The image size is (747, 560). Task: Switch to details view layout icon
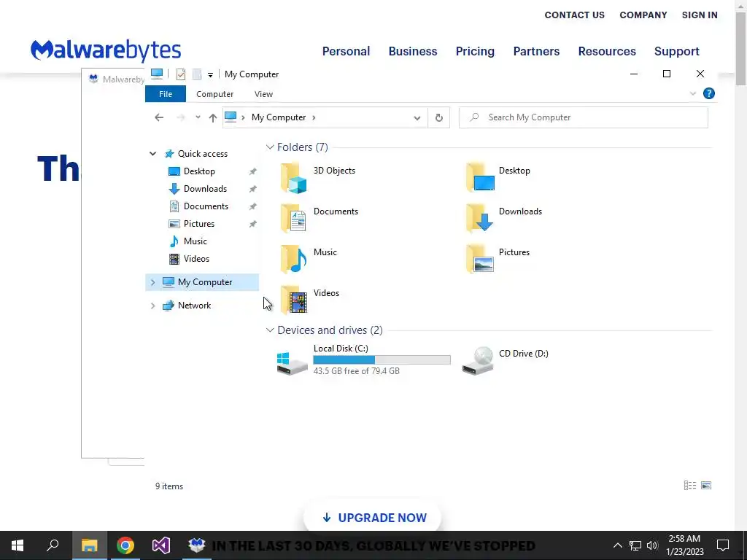[690, 485]
